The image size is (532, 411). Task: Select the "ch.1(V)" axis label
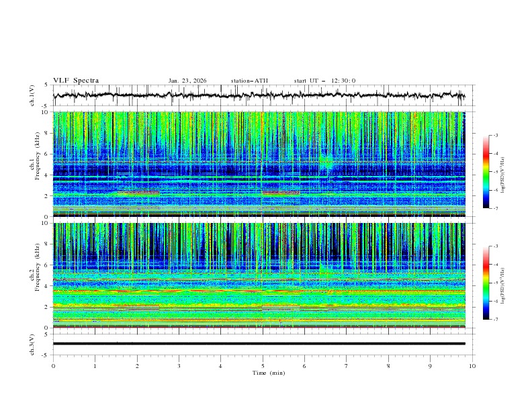[31, 95]
